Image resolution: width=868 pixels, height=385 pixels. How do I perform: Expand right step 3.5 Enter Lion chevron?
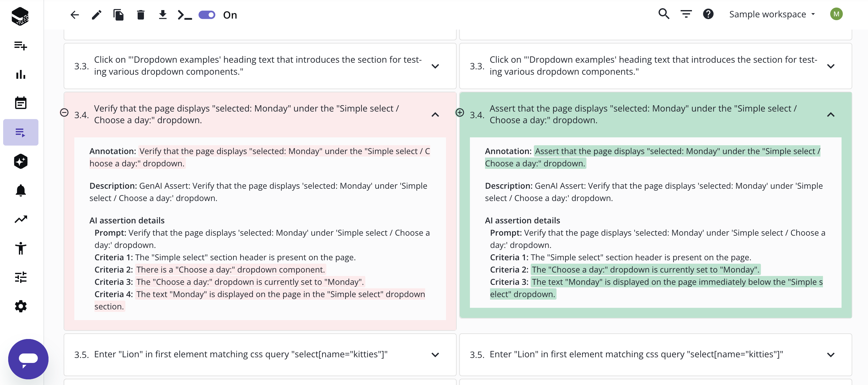click(x=831, y=355)
